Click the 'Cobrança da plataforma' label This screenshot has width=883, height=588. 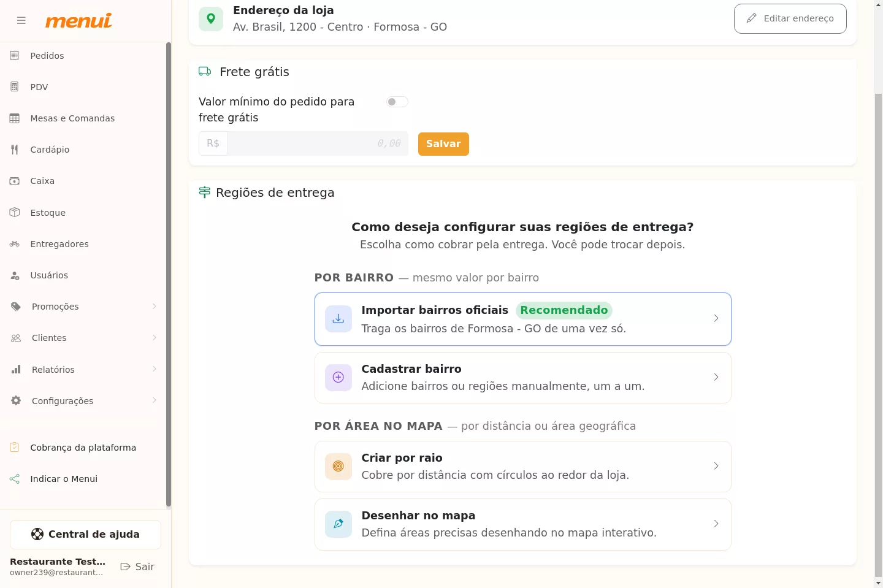pos(83,448)
